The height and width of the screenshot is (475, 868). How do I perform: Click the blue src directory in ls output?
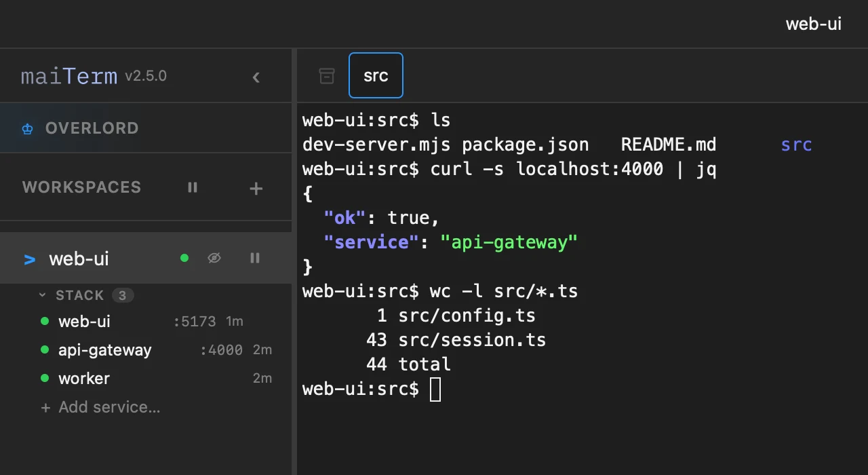click(x=796, y=145)
